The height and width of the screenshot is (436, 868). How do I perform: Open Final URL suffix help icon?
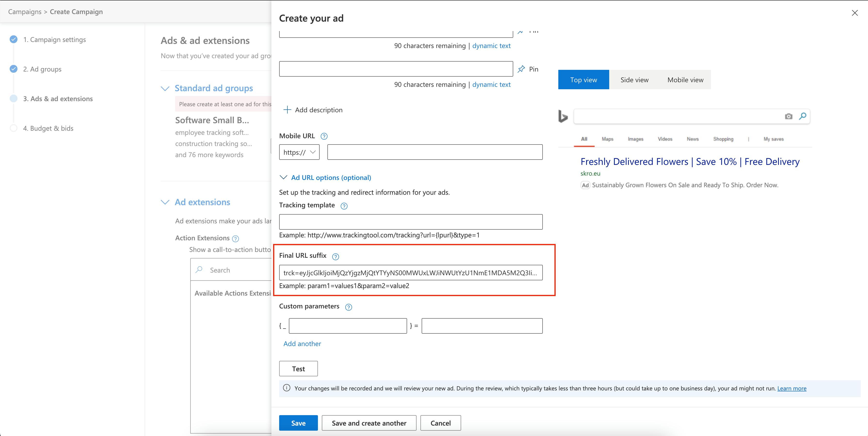(x=335, y=257)
